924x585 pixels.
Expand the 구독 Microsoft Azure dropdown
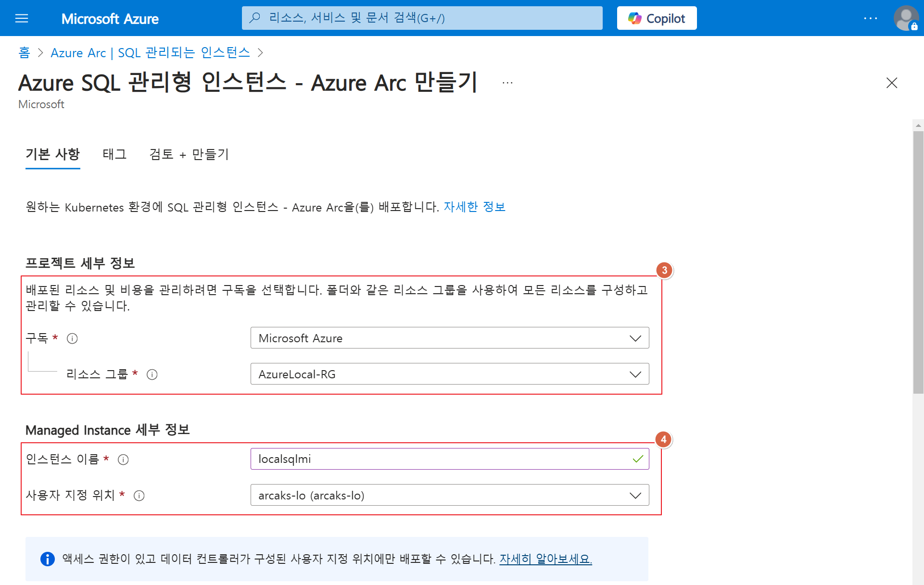449,338
